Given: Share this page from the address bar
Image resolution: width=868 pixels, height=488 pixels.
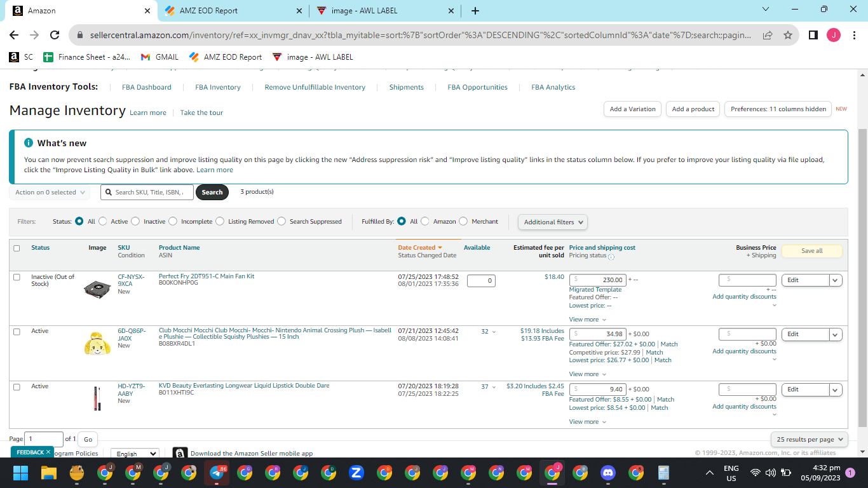Looking at the screenshot, I should pos(768,35).
